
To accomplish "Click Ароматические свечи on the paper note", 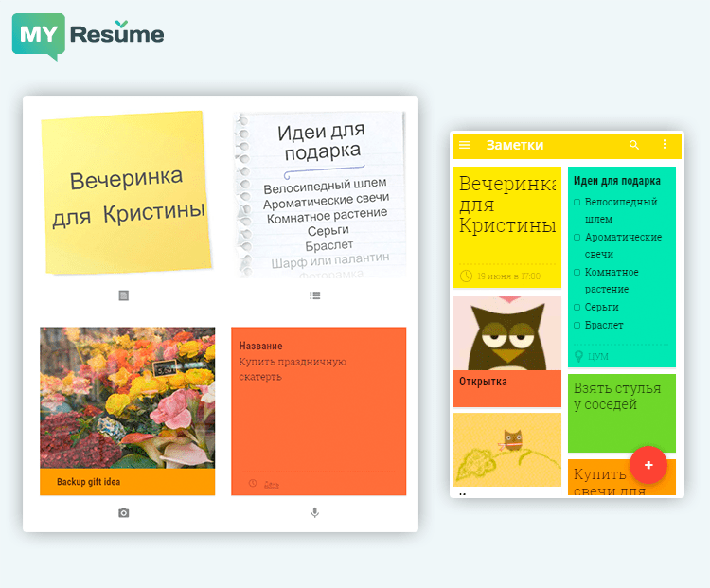I will 326,201.
